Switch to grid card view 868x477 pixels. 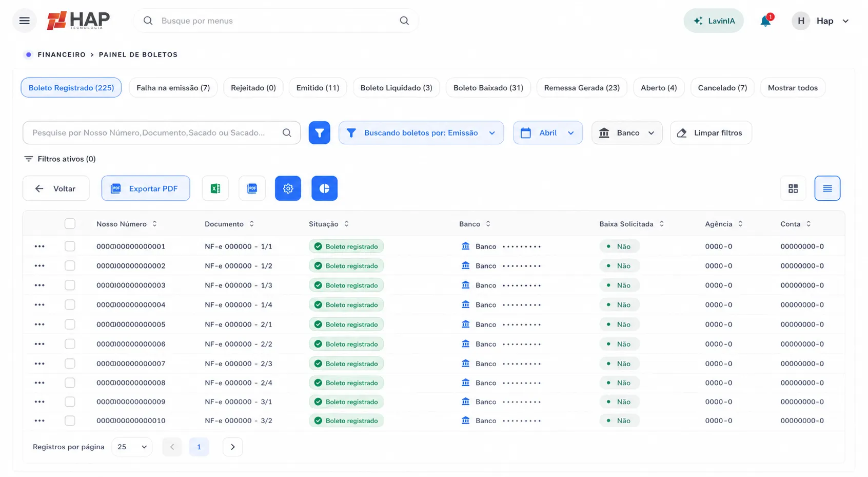click(793, 188)
